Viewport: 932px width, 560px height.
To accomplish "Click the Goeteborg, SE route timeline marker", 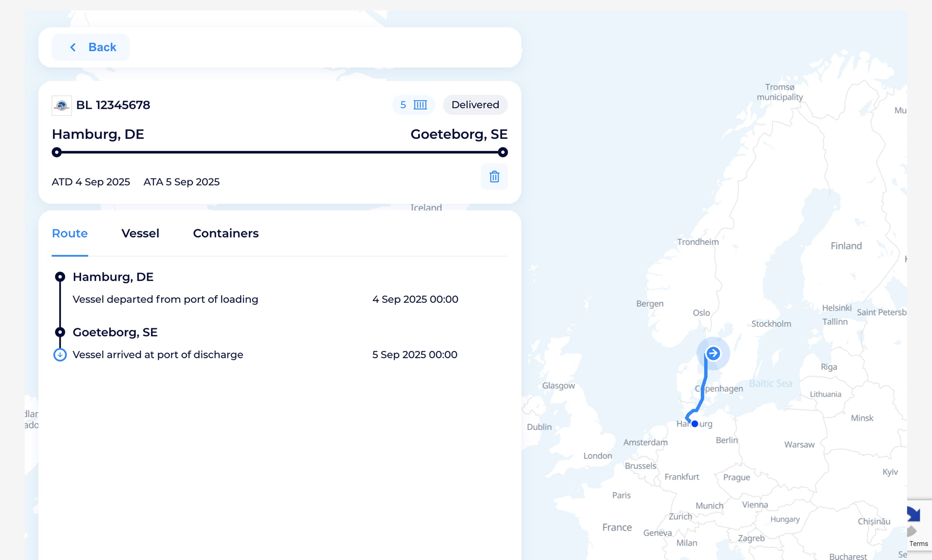I will pyautogui.click(x=60, y=332).
